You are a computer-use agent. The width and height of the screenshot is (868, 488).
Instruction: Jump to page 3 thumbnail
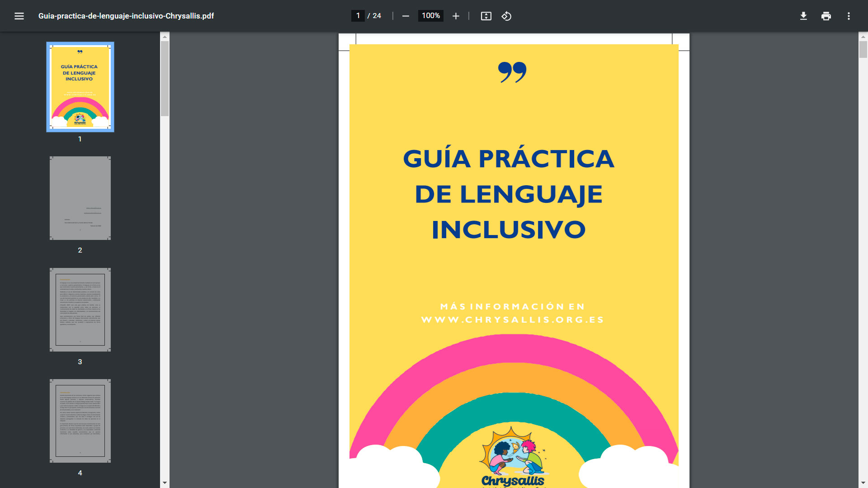(80, 310)
